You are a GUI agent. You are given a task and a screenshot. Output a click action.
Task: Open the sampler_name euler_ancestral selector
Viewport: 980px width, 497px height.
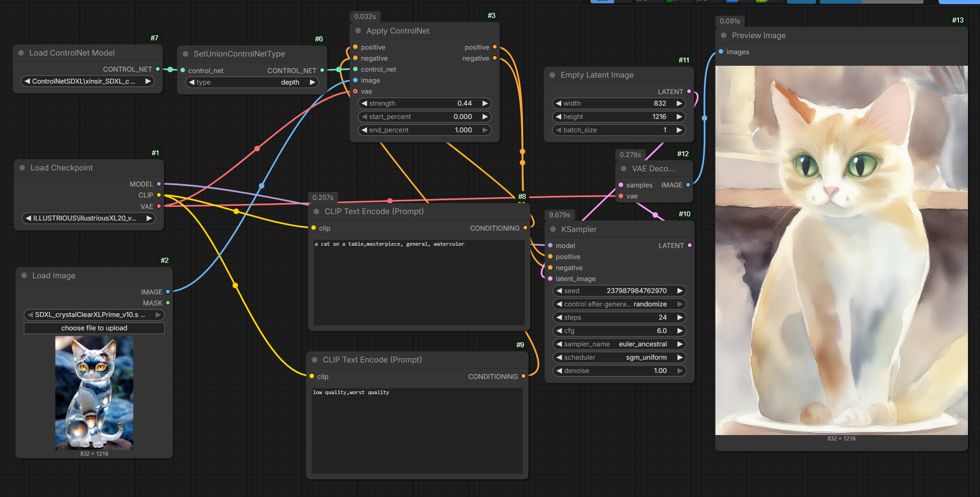pyautogui.click(x=619, y=344)
